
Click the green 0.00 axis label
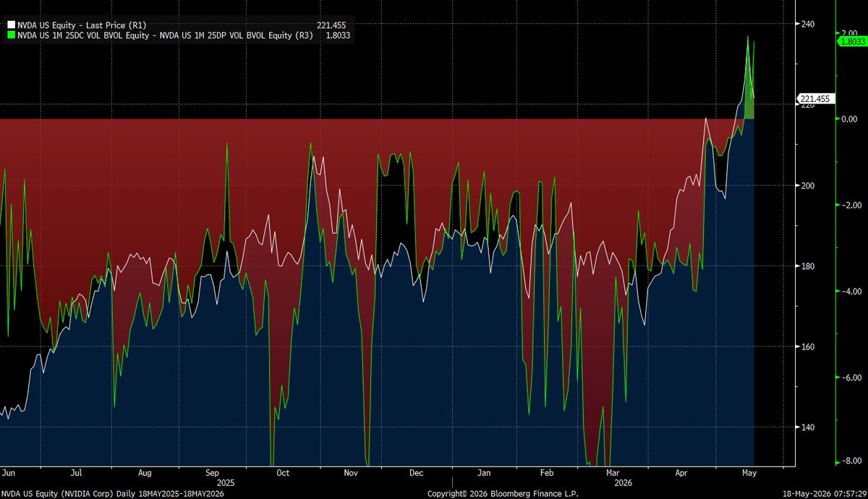pos(849,119)
